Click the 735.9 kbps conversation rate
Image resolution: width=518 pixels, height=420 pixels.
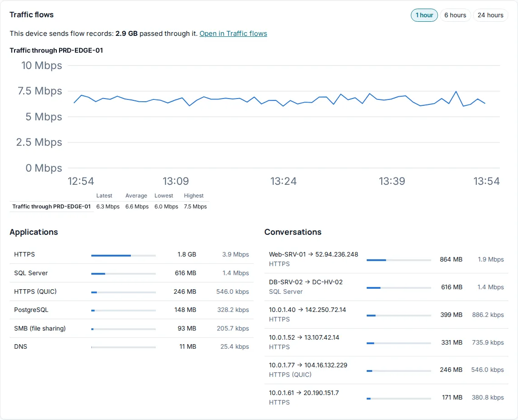pos(488,342)
